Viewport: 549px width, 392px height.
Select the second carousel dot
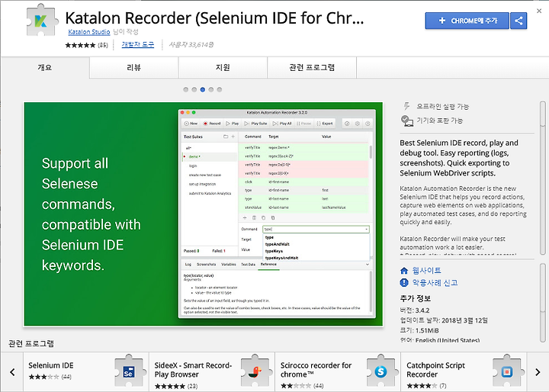pos(194,90)
